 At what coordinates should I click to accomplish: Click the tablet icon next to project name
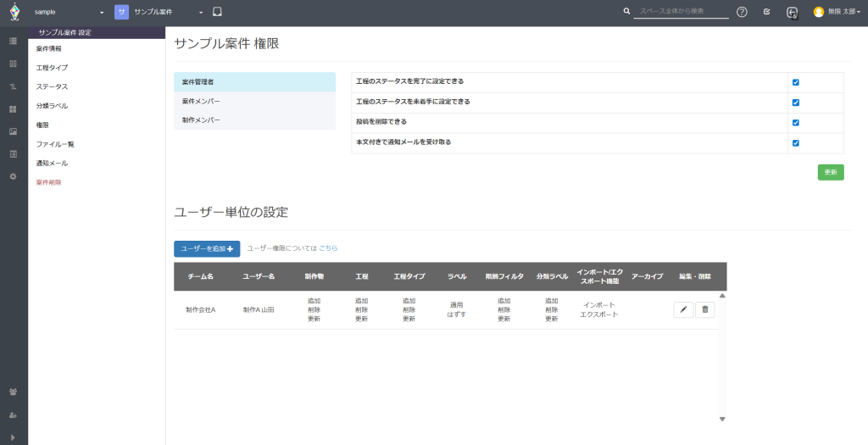pyautogui.click(x=217, y=12)
